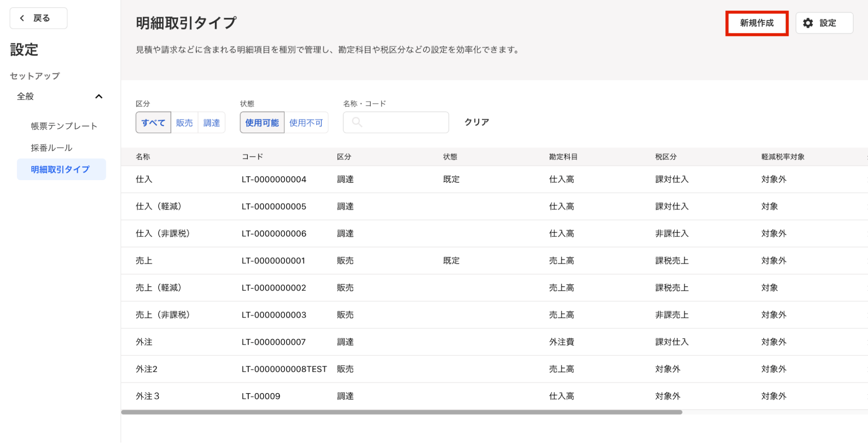The image size is (868, 443).
Task: Click the gear icon beside 設定
Action: (x=808, y=23)
